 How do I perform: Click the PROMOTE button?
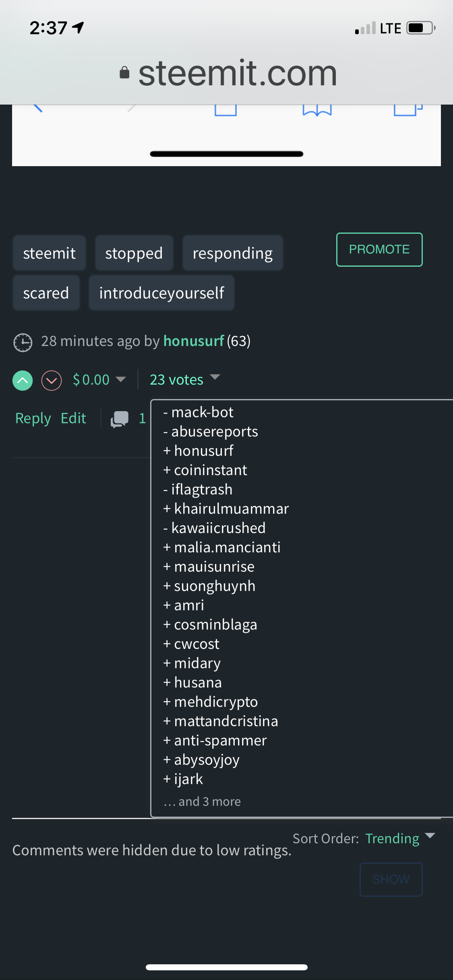[379, 249]
